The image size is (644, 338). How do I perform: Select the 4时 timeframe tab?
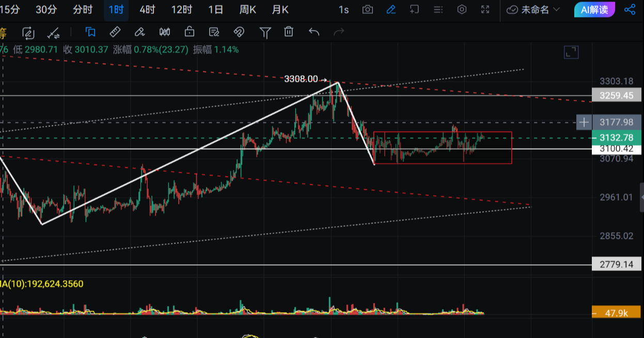pos(147,9)
